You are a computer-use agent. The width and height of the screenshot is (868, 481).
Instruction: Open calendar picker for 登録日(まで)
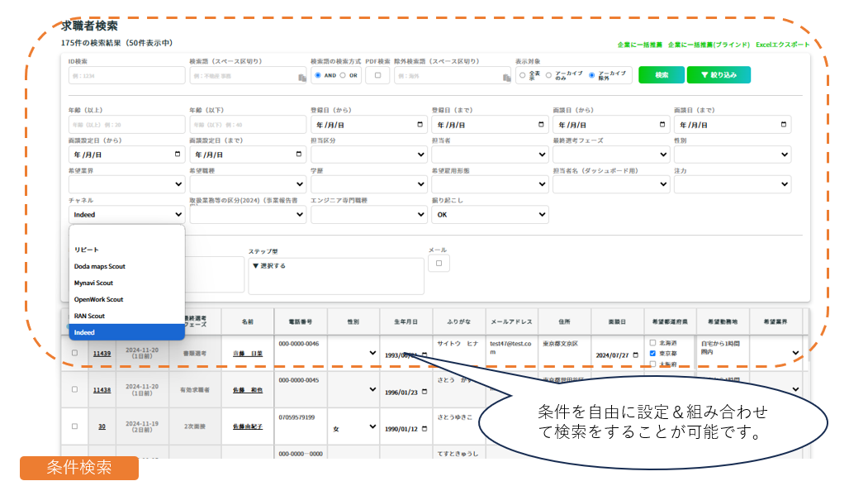coord(542,125)
